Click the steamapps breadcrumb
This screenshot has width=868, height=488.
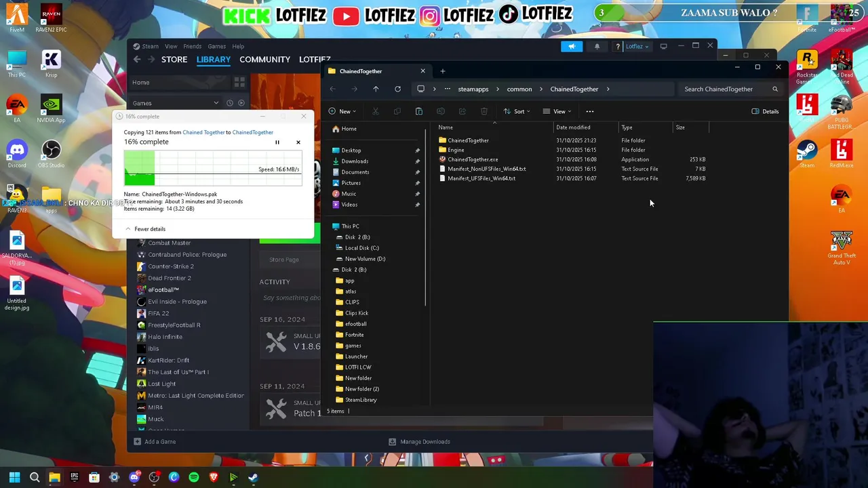coord(473,89)
